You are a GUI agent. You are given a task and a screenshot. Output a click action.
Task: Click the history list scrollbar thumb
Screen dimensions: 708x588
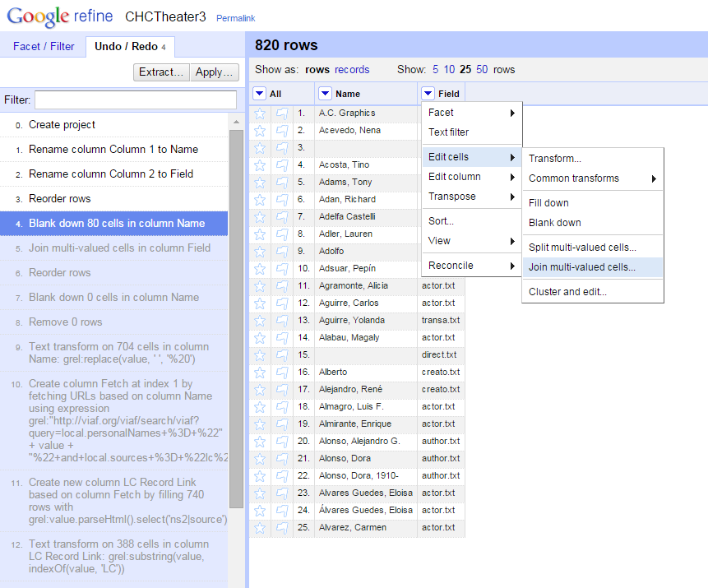click(236, 318)
